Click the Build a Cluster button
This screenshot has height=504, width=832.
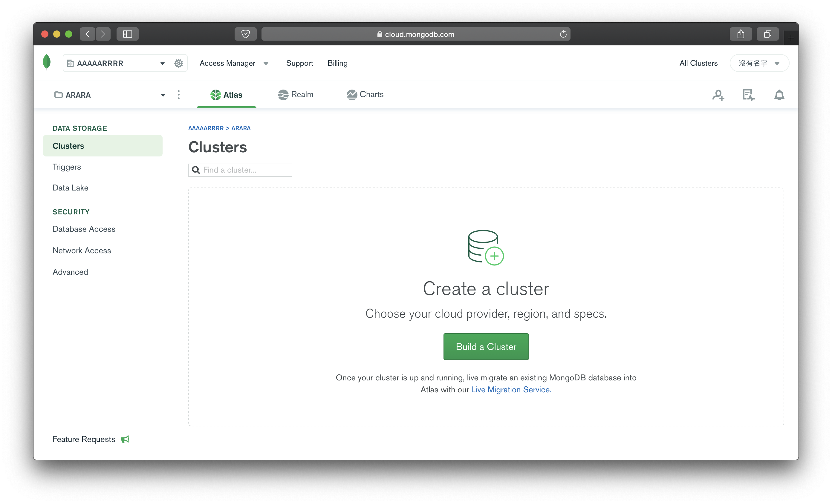pos(486,346)
